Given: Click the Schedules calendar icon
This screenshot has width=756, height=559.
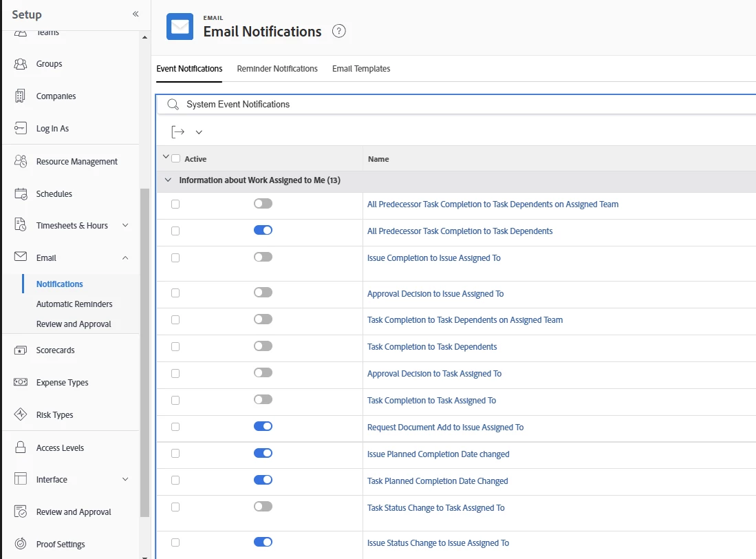Looking at the screenshot, I should pyautogui.click(x=20, y=193).
